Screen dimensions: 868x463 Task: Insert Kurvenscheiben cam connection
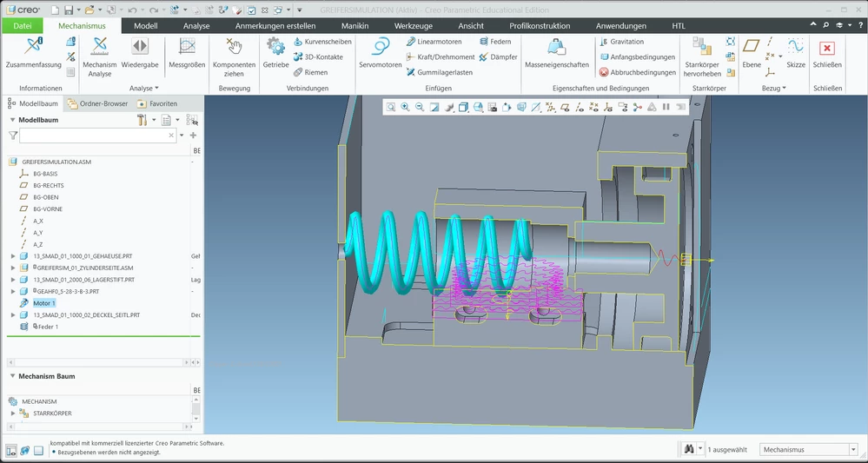pyautogui.click(x=322, y=42)
